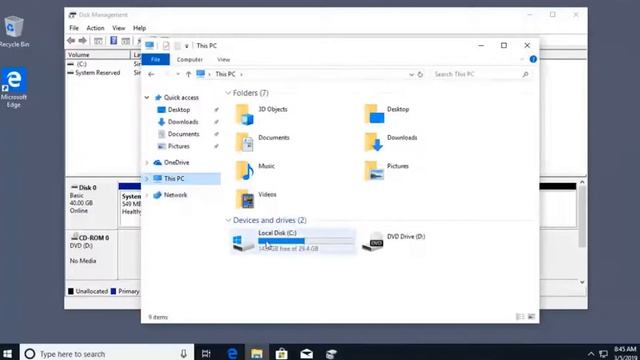Image resolution: width=640 pixels, height=360 pixels.
Task: Open File Explorer from the taskbar
Action: point(257,353)
